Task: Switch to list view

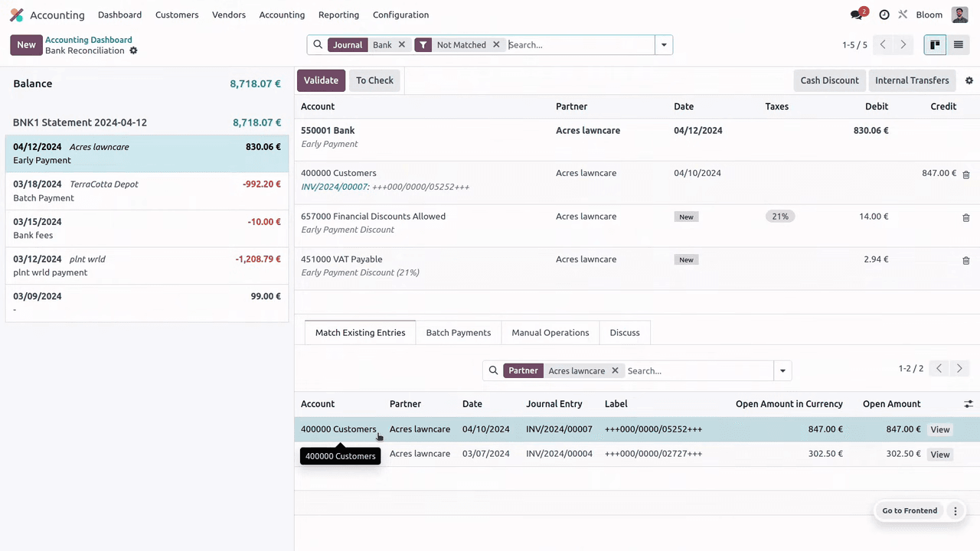Action: point(958,45)
